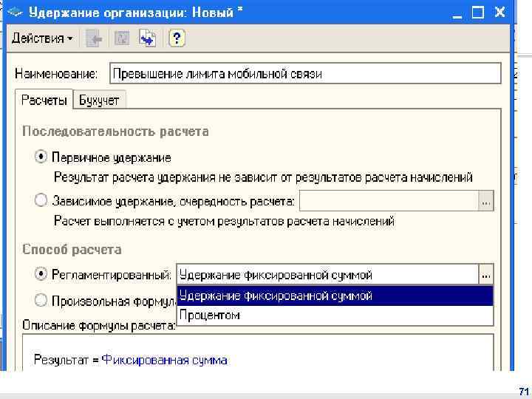
Task: Click the Последовательность расчета heading
Action: click(x=115, y=132)
